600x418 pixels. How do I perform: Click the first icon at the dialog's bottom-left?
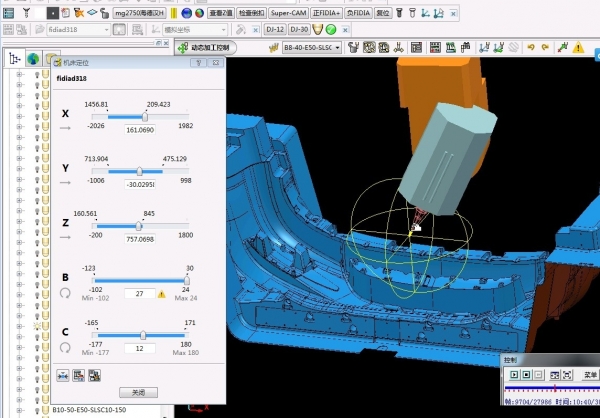63,375
